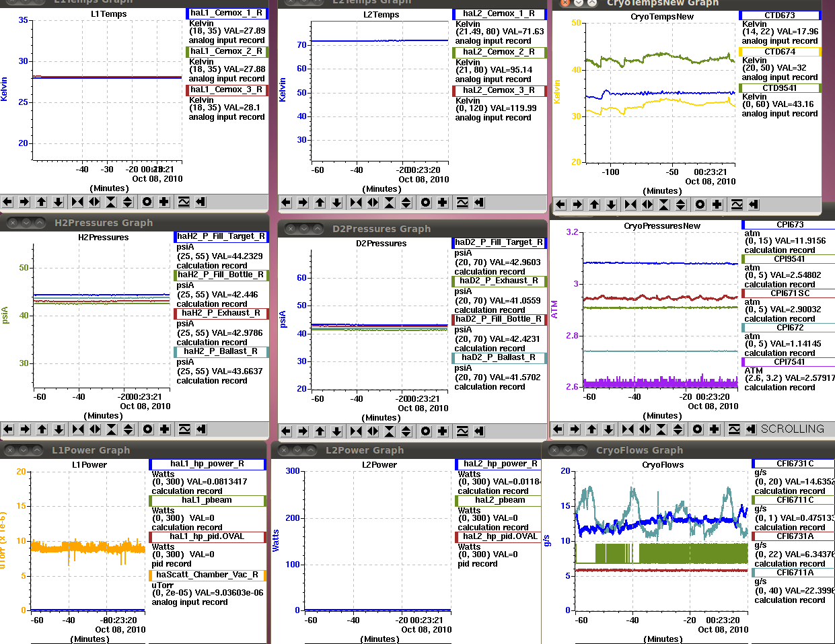Screen dimensions: 835x644
Task: Pan left in the L1Temps graph toolbar
Action: tap(7, 202)
